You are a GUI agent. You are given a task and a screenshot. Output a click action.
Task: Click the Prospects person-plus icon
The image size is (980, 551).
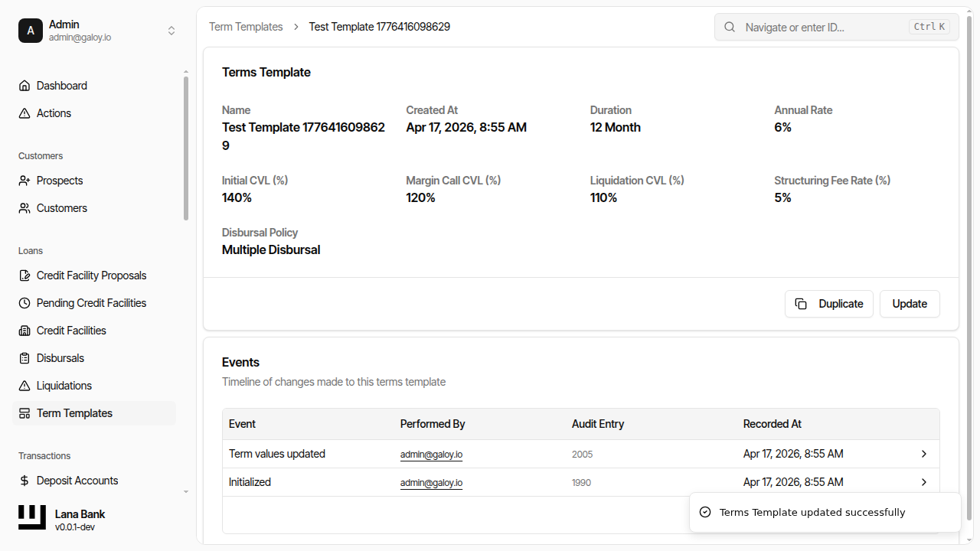(24, 181)
